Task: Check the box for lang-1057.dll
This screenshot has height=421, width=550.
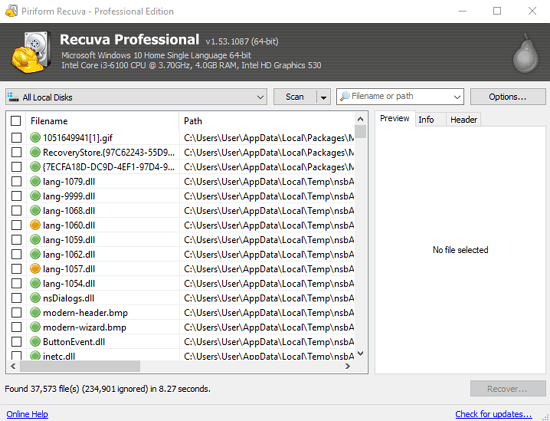Action: (x=16, y=269)
